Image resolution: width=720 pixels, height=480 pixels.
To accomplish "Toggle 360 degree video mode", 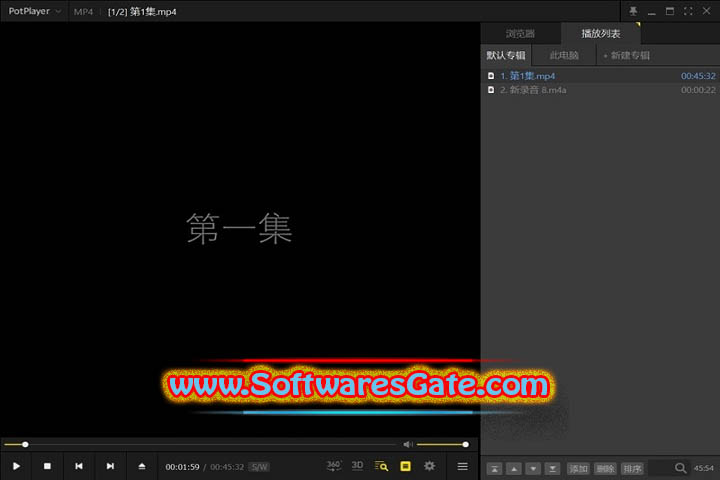I will [333, 466].
